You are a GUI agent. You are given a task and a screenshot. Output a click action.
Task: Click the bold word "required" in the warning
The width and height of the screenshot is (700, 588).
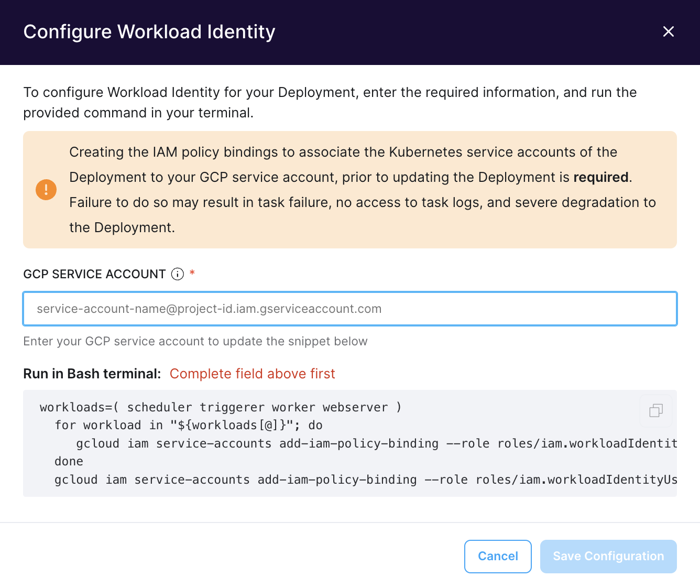coord(600,177)
